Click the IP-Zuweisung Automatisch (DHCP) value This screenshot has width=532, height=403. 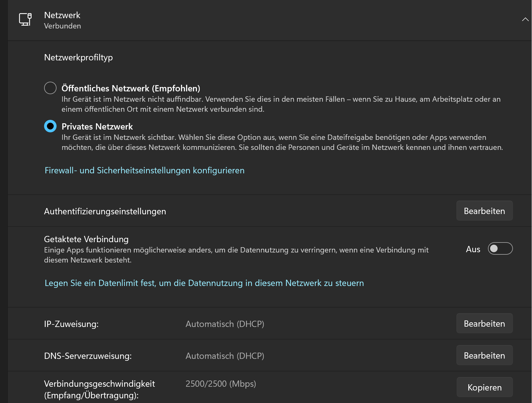[x=225, y=324]
